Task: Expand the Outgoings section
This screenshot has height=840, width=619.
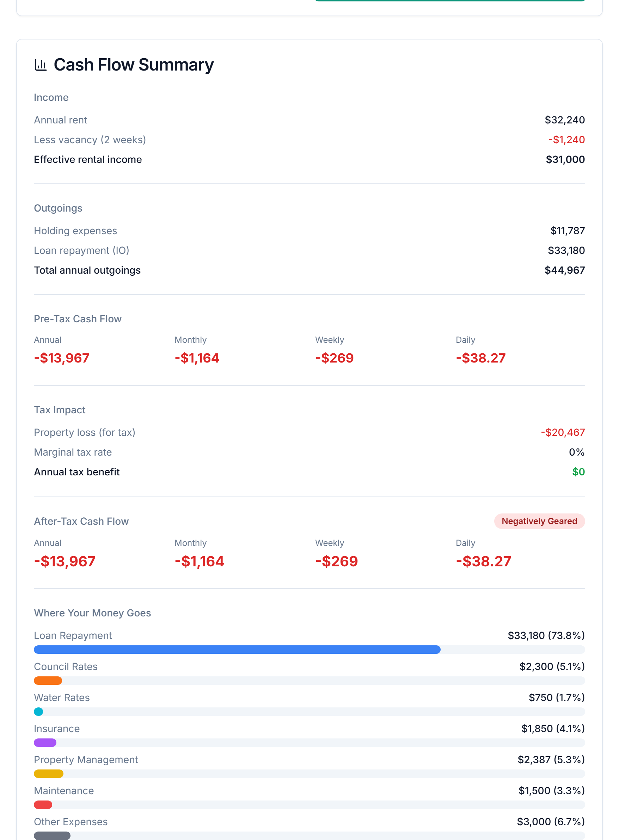Action: coord(58,208)
